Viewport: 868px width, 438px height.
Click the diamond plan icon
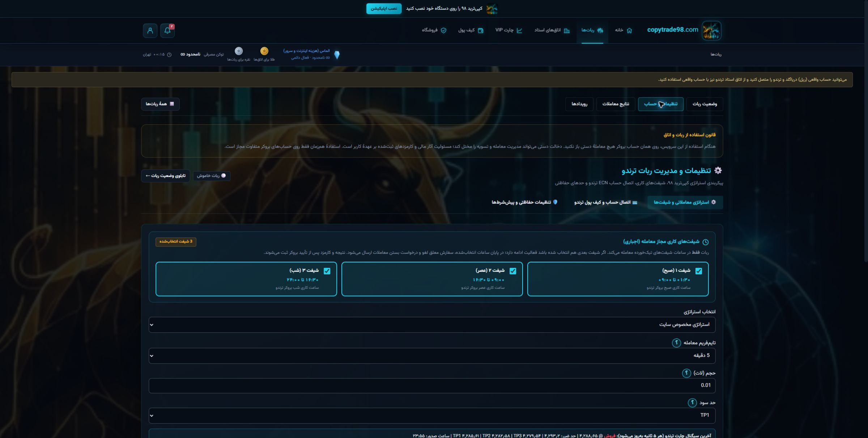(337, 55)
